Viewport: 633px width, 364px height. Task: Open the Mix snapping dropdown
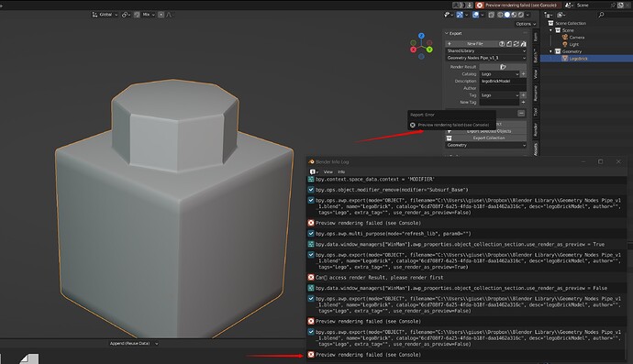click(x=148, y=15)
